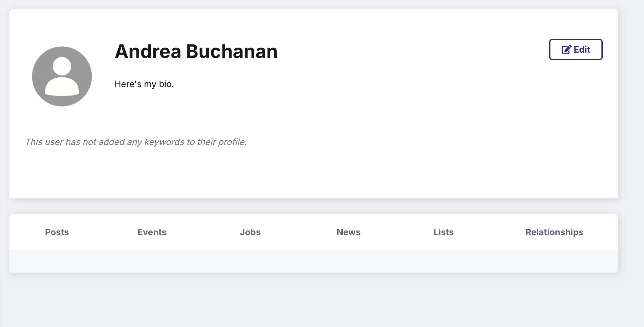This screenshot has width=644, height=327.
Task: Click the gray page background below tabs card
Action: (x=313, y=301)
